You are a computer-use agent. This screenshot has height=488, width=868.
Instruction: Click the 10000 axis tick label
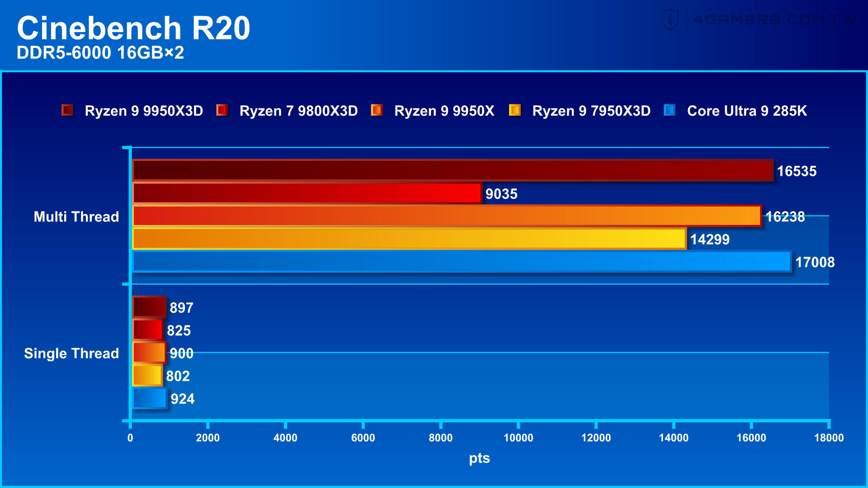click(x=518, y=437)
